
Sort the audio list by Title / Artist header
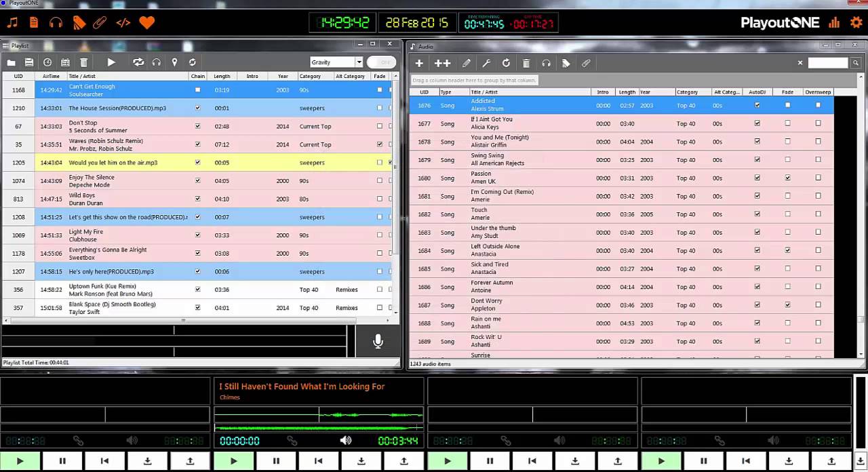tap(529, 92)
